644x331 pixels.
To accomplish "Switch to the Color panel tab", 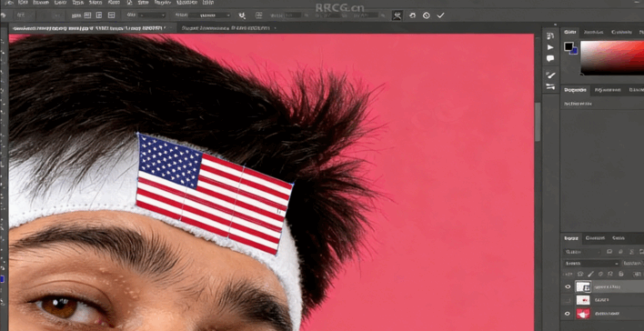I will (569, 32).
